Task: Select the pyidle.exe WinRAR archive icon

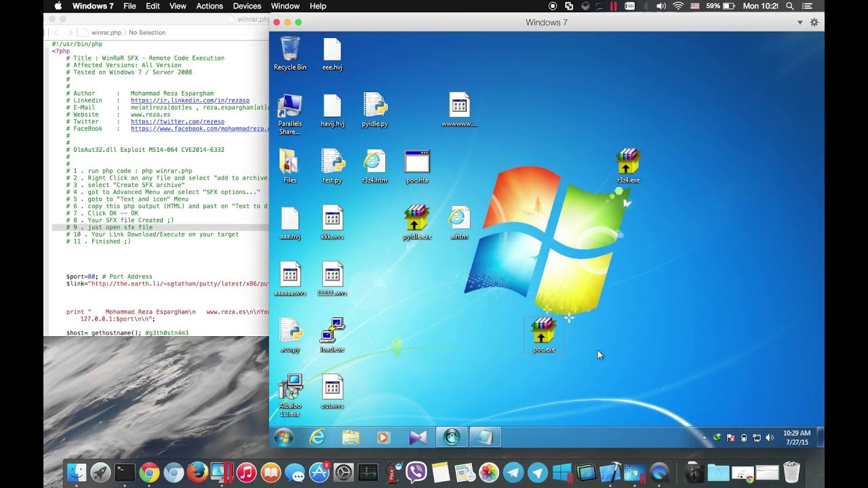Action: pyautogui.click(x=417, y=222)
